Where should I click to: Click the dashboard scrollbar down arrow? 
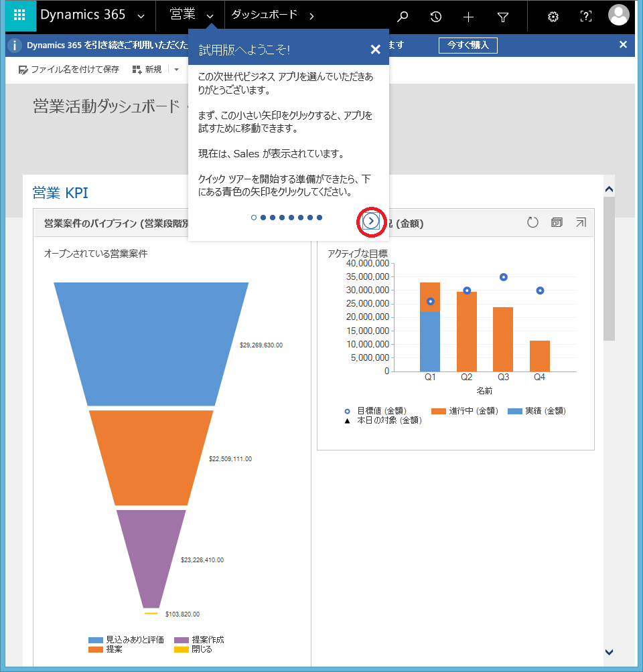(x=609, y=652)
